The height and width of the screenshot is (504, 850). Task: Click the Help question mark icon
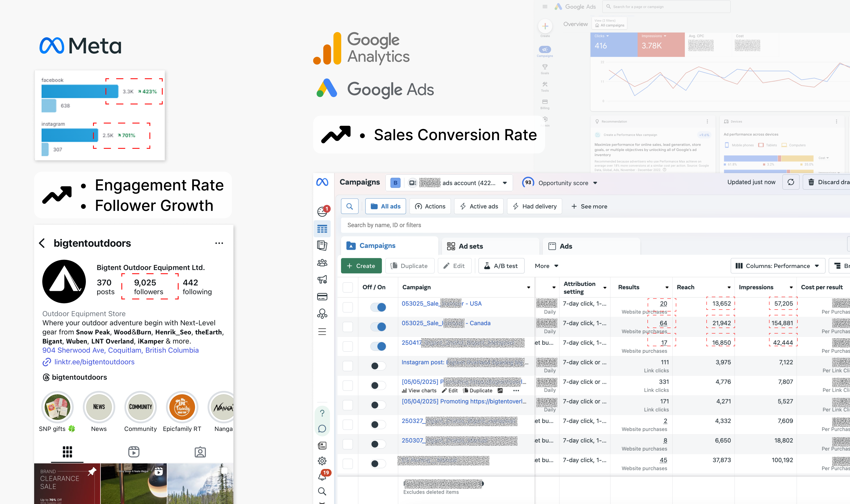322,413
